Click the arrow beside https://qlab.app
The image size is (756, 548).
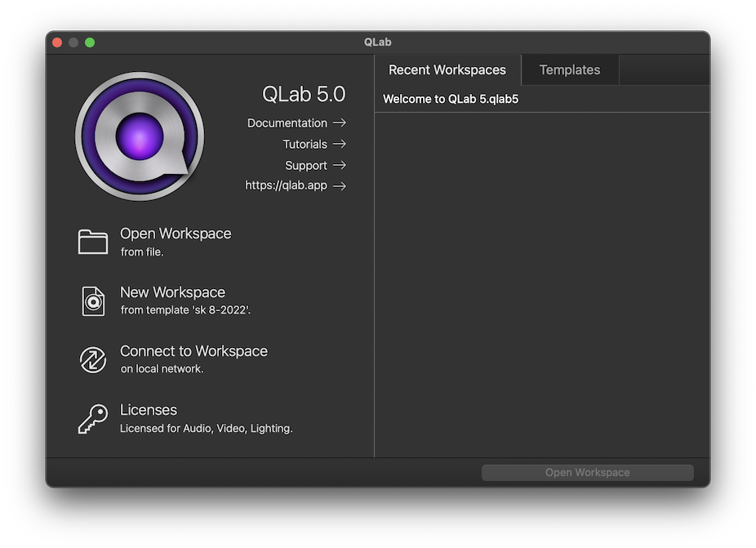click(340, 185)
